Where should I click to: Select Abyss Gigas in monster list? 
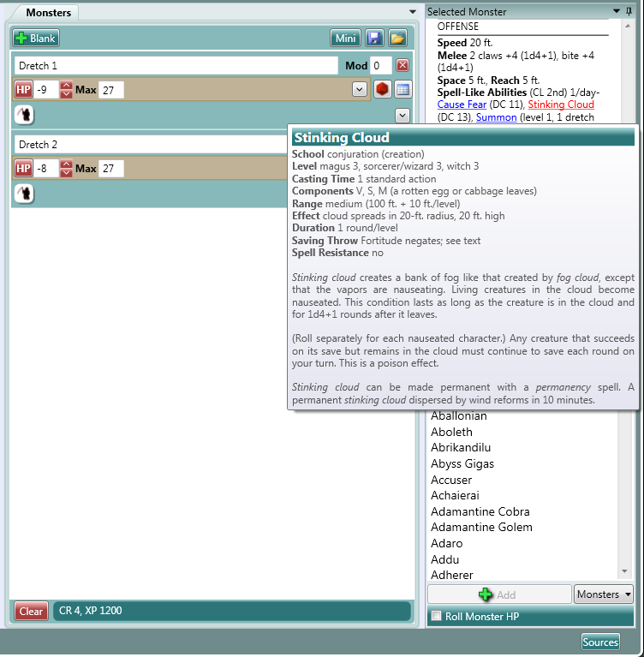(x=462, y=463)
